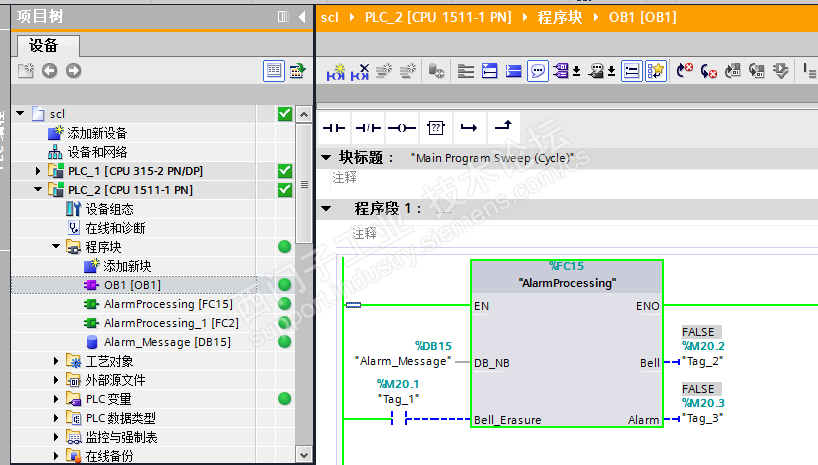Expand the 工艺对象 folder
The image size is (818, 465).
click(x=56, y=361)
